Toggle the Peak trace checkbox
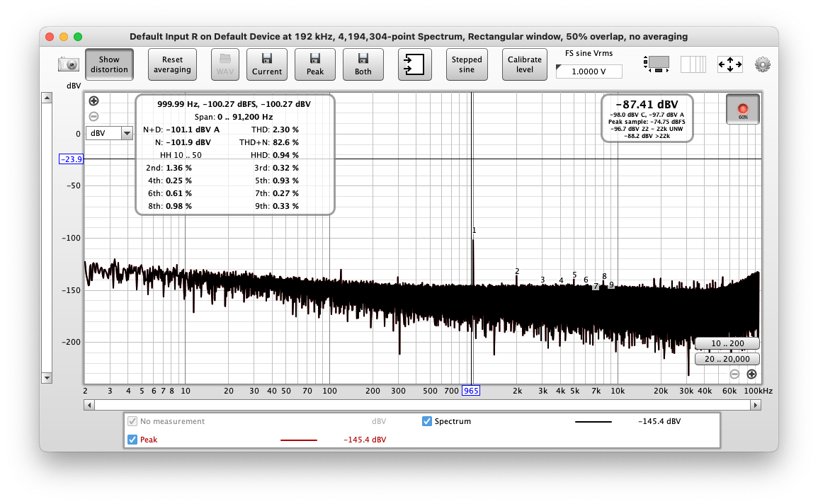Image resolution: width=818 pixels, height=504 pixels. (x=132, y=440)
